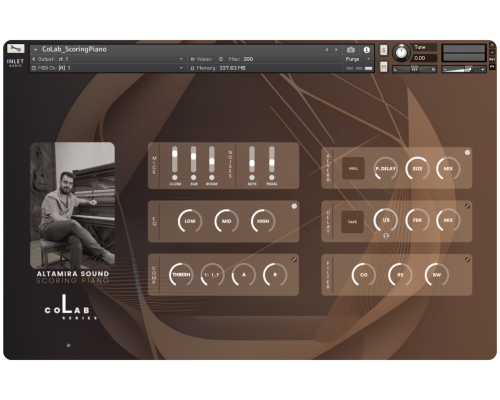Toggle the Close mic on/off dot
The width and height of the screenshot is (500, 400).
coord(175,177)
